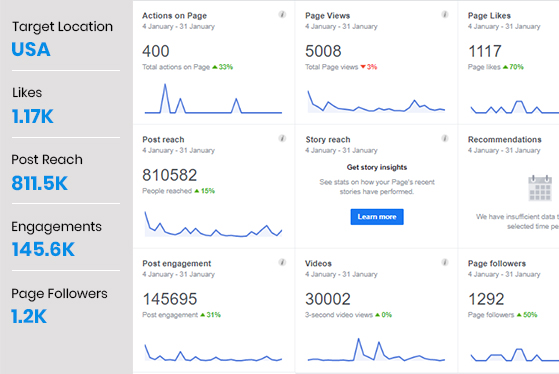Click the info icon on Actions on Page
559x374 pixels.
point(282,14)
